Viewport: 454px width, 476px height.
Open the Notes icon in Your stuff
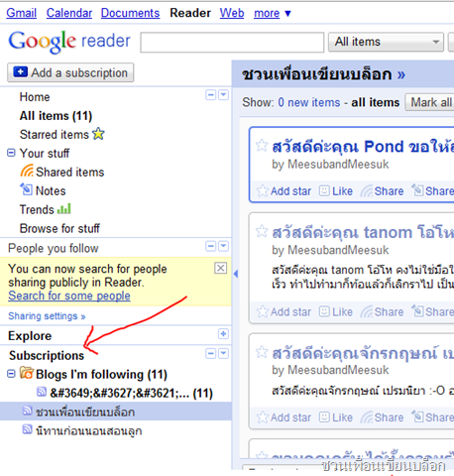pos(27,189)
